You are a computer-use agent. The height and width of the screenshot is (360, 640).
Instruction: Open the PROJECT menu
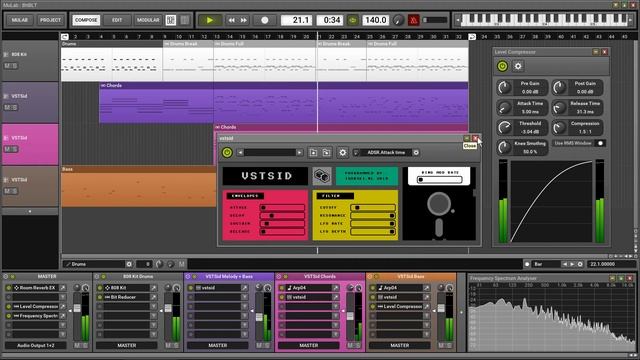click(x=50, y=20)
